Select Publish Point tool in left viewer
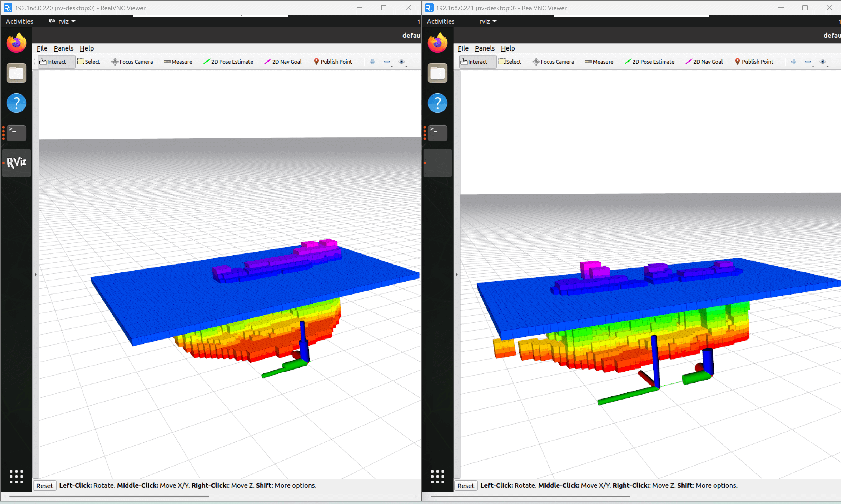This screenshot has width=841, height=504. [x=333, y=62]
